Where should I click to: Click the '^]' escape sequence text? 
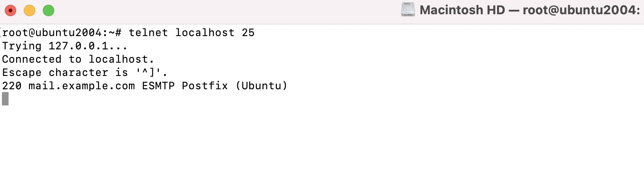click(x=148, y=73)
